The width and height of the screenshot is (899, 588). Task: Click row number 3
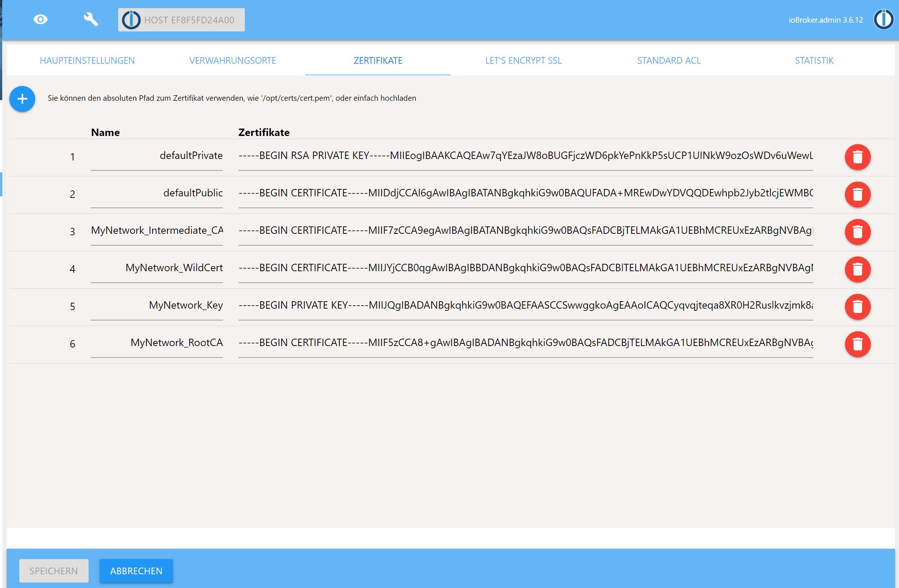click(x=73, y=231)
